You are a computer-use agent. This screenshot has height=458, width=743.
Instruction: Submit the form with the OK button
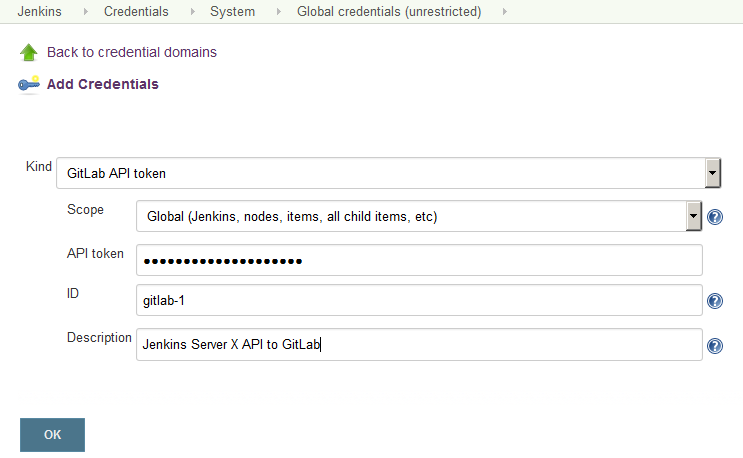point(53,435)
